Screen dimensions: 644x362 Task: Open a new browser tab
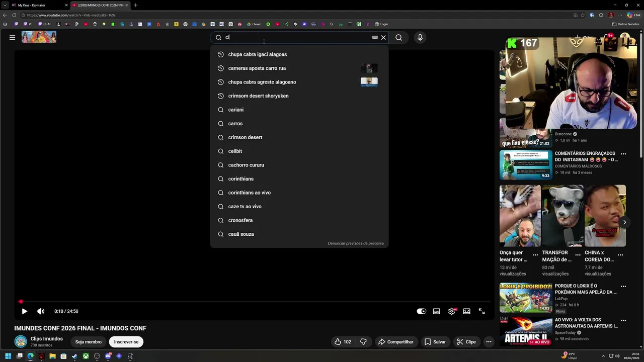point(135,5)
